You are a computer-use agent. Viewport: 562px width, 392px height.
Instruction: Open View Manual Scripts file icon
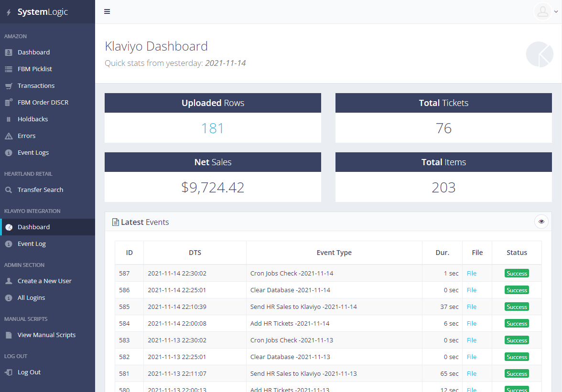click(9, 335)
